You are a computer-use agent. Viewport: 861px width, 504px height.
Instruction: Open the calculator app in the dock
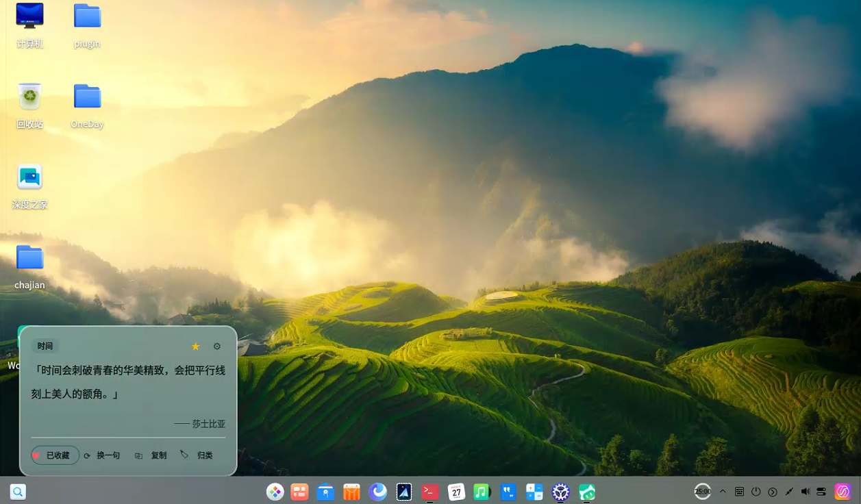coord(534,492)
